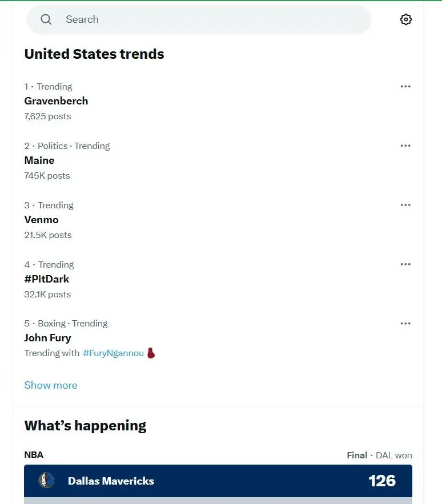
Task: Click the Dallas Mavericks team logo
Action: pos(46,481)
